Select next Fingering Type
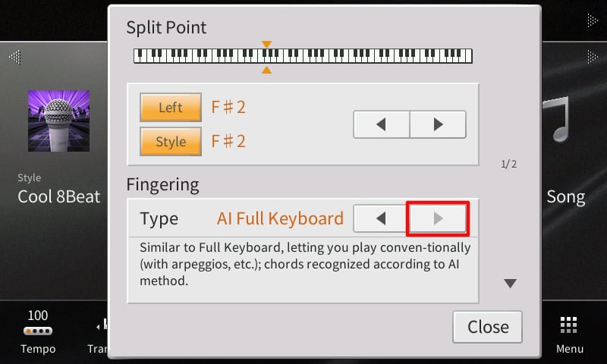Screen dimensions: 607x364 tap(438, 219)
